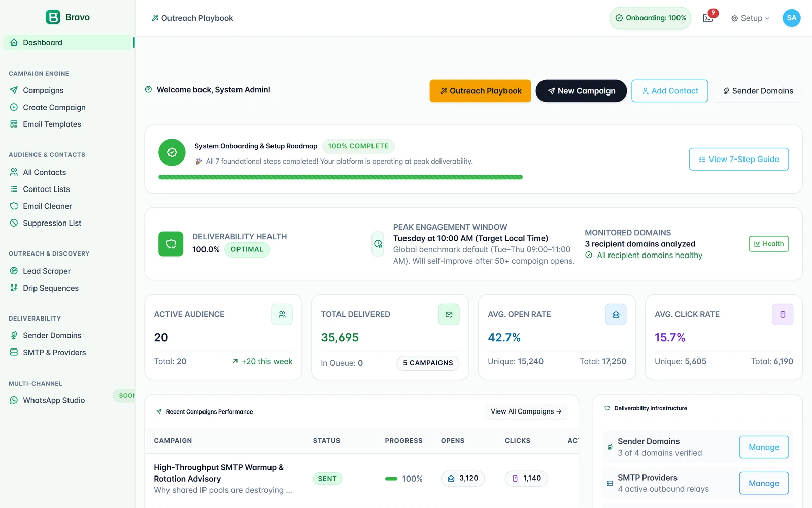Click the Avg. Click Rate mouse icon
The height and width of the screenshot is (508, 812).
pyautogui.click(x=783, y=314)
